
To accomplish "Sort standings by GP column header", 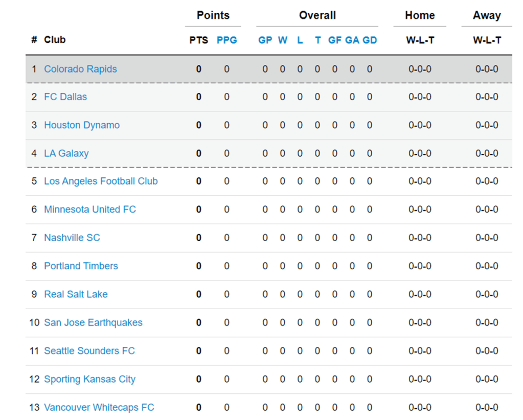I will pyautogui.click(x=265, y=40).
